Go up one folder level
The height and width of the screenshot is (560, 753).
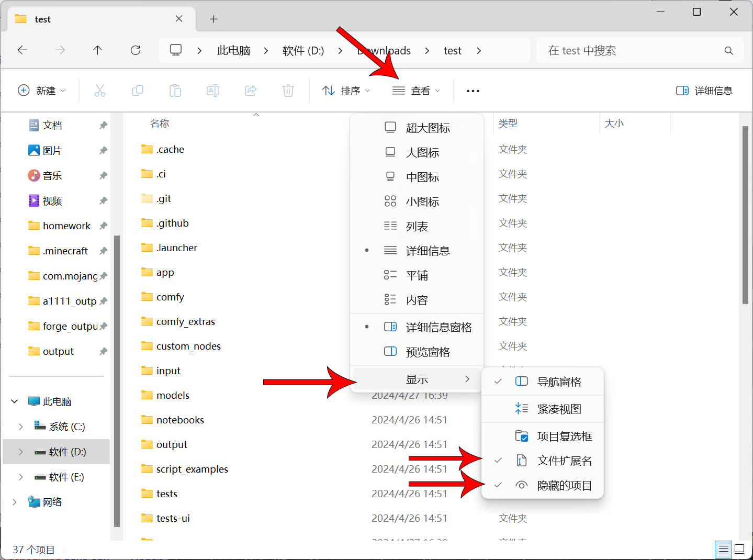click(x=97, y=50)
